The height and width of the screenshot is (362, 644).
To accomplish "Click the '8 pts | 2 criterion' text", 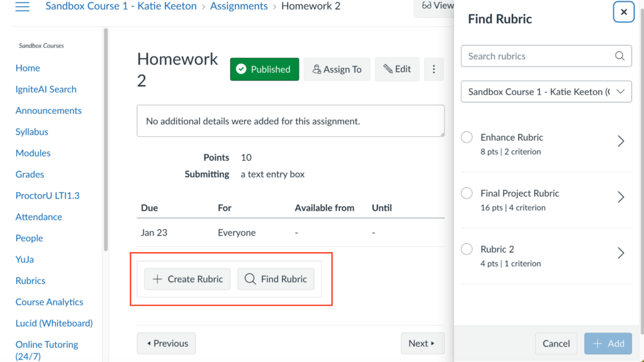I will [511, 152].
